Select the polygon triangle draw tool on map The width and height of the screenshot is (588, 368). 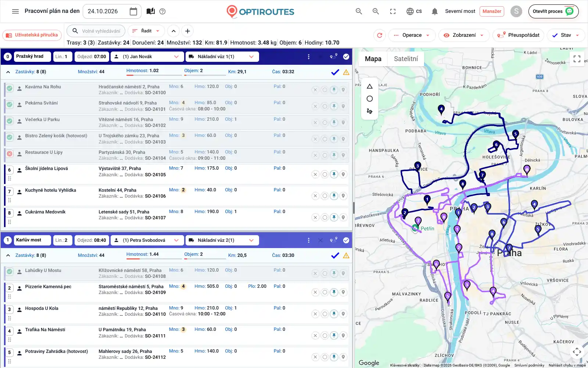(370, 86)
